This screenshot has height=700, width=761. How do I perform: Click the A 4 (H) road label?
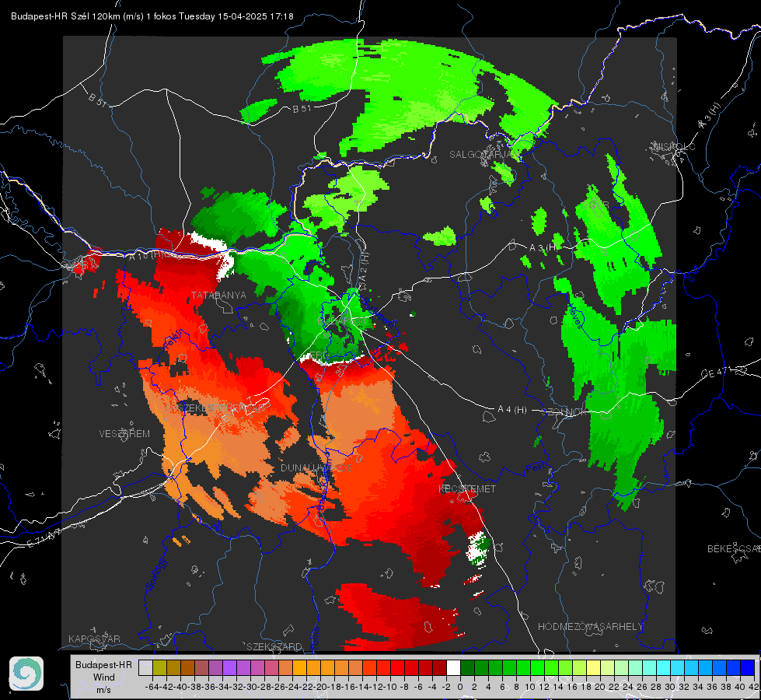(x=512, y=410)
